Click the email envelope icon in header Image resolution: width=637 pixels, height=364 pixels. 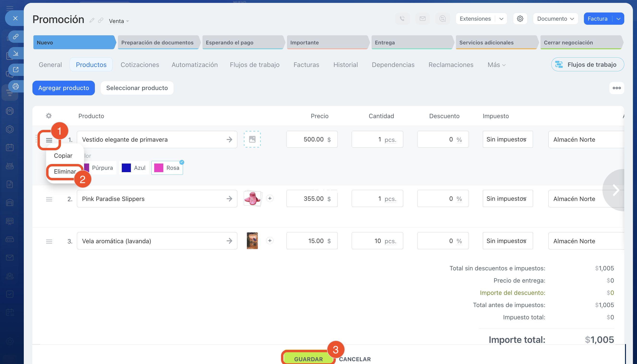click(423, 19)
